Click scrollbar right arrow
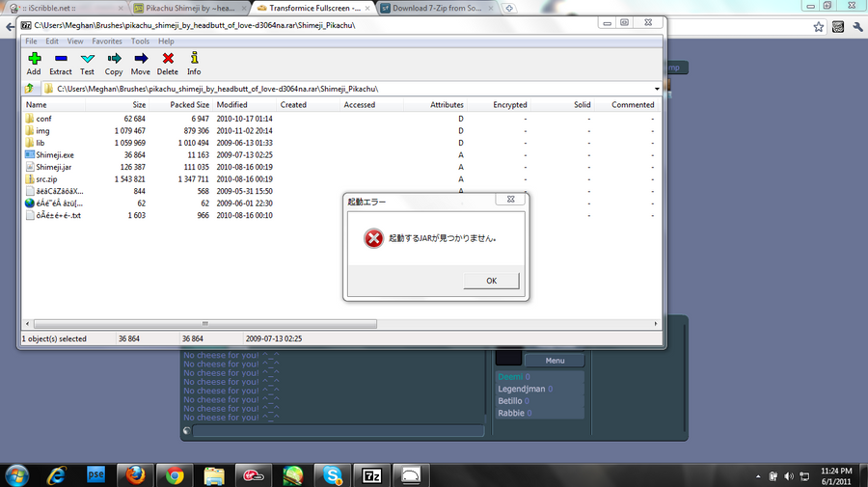The height and width of the screenshot is (487, 868). [x=656, y=324]
